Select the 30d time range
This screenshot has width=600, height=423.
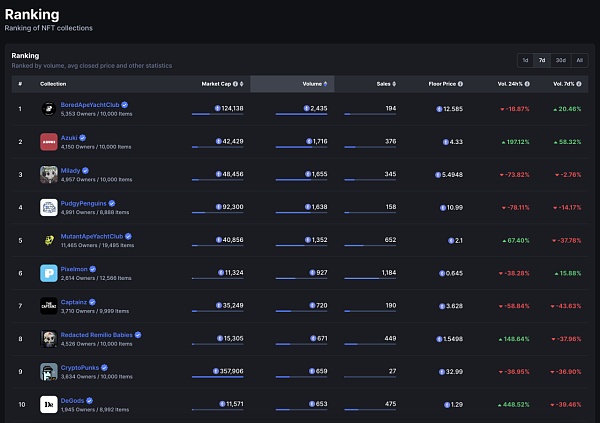[560, 60]
